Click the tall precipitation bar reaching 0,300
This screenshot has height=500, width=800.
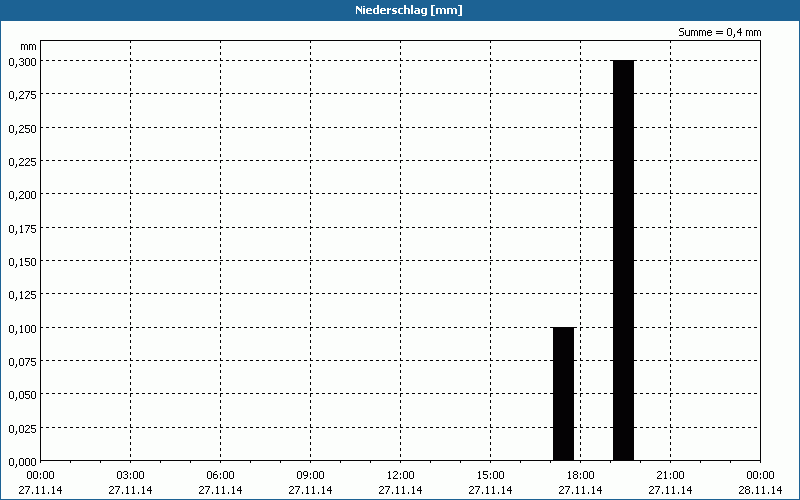623,260
